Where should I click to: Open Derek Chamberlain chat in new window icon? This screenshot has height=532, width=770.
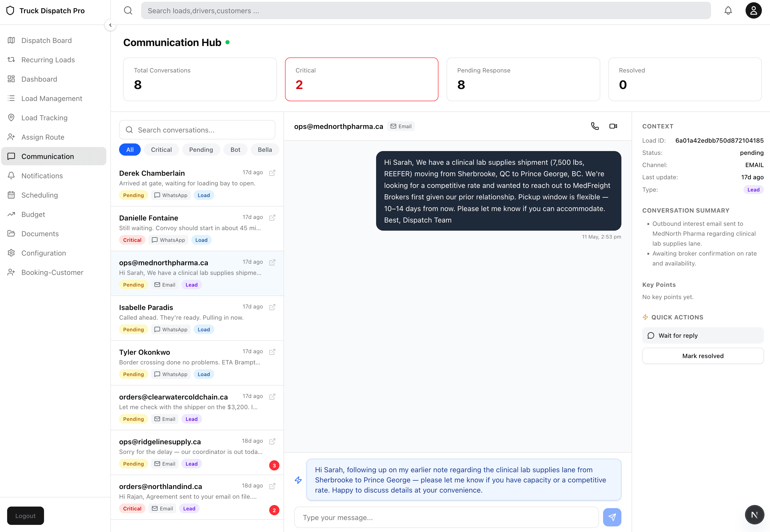[272, 173]
